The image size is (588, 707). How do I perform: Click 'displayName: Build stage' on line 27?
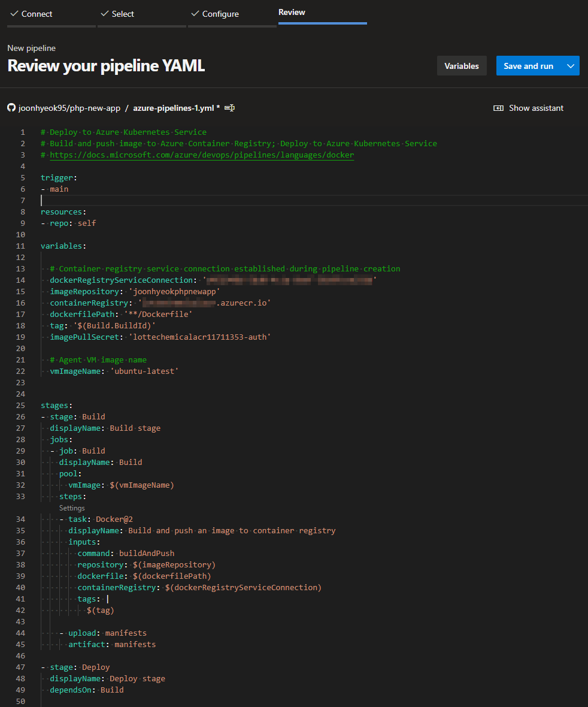(x=105, y=428)
